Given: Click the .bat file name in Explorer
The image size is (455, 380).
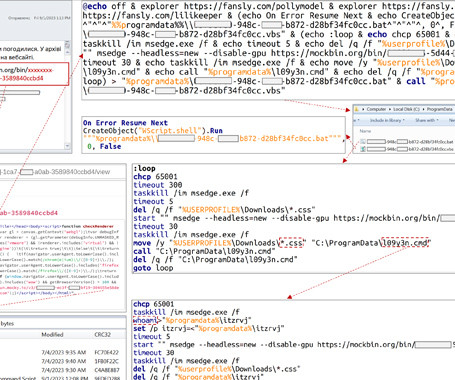Looking at the screenshot, I should (x=411, y=142).
